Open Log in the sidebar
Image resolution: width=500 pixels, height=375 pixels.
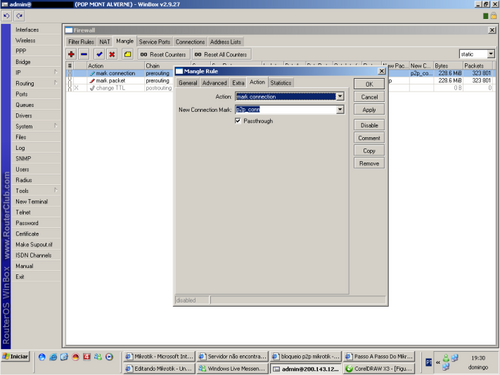pos(37,148)
